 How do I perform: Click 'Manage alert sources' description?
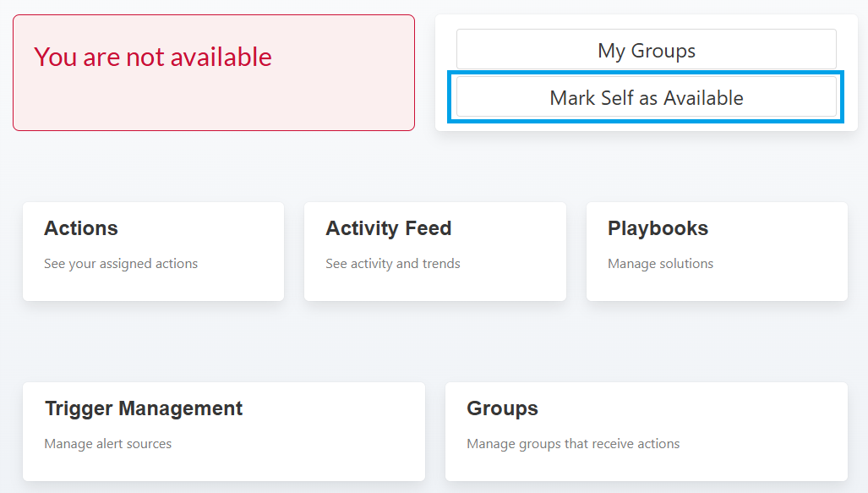(108, 444)
